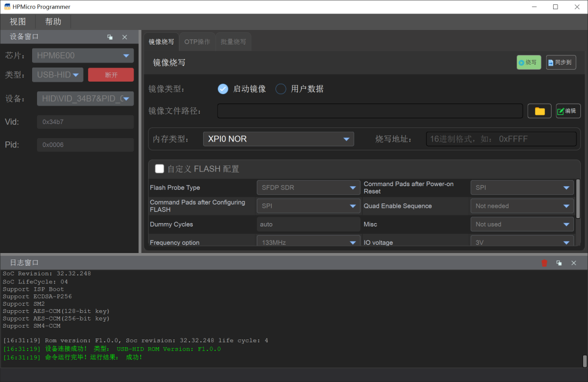This screenshot has width=588, height=382.
Task: Enable the 自定义 FLASH 配置 checkbox
Action: (x=160, y=169)
